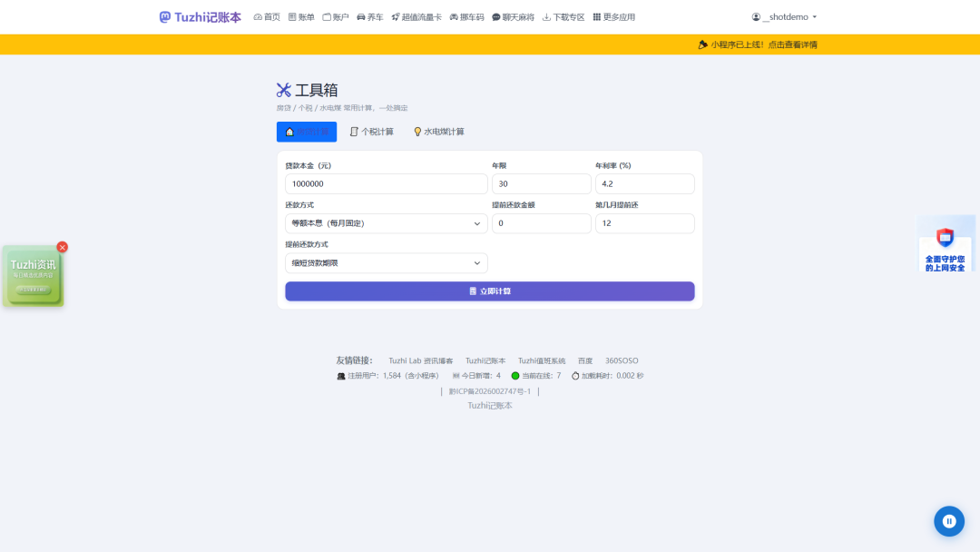This screenshot has height=552, width=980.
Task: Open the 首页 nav item
Action: tap(267, 17)
